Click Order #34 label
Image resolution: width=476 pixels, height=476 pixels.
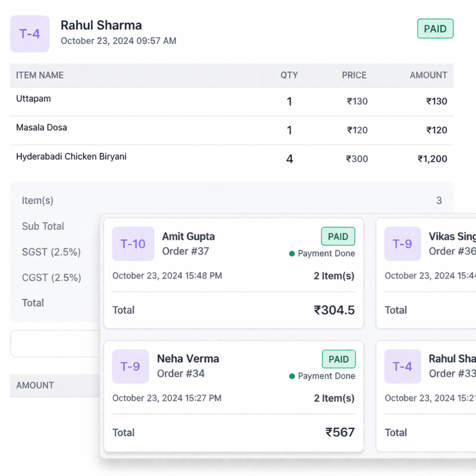pyautogui.click(x=181, y=374)
